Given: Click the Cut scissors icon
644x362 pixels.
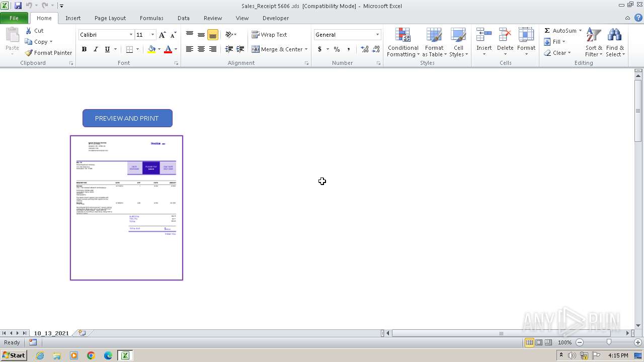Looking at the screenshot, I should (x=29, y=31).
